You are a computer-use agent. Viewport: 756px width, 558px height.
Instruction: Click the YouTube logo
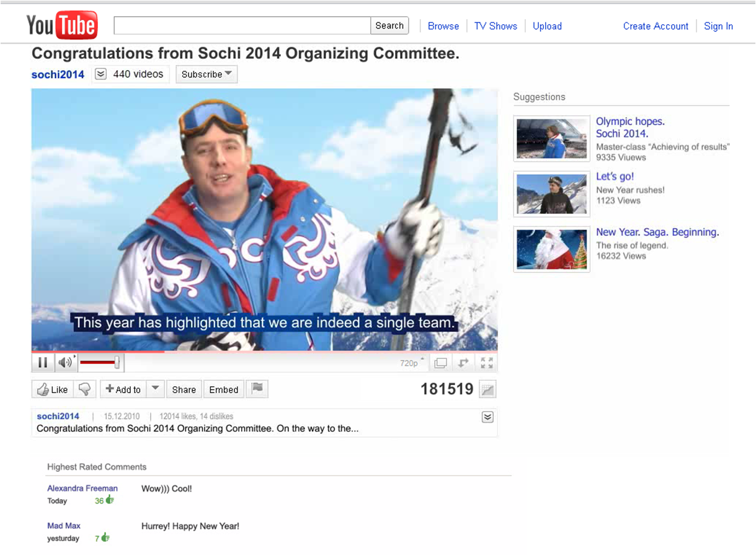point(61,25)
